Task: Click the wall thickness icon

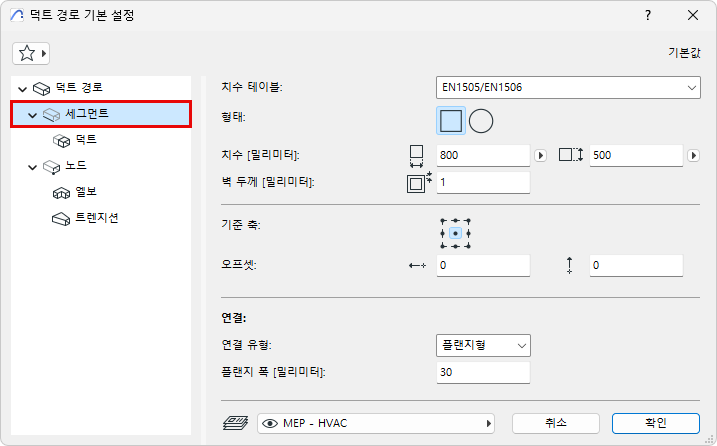Action: [419, 183]
